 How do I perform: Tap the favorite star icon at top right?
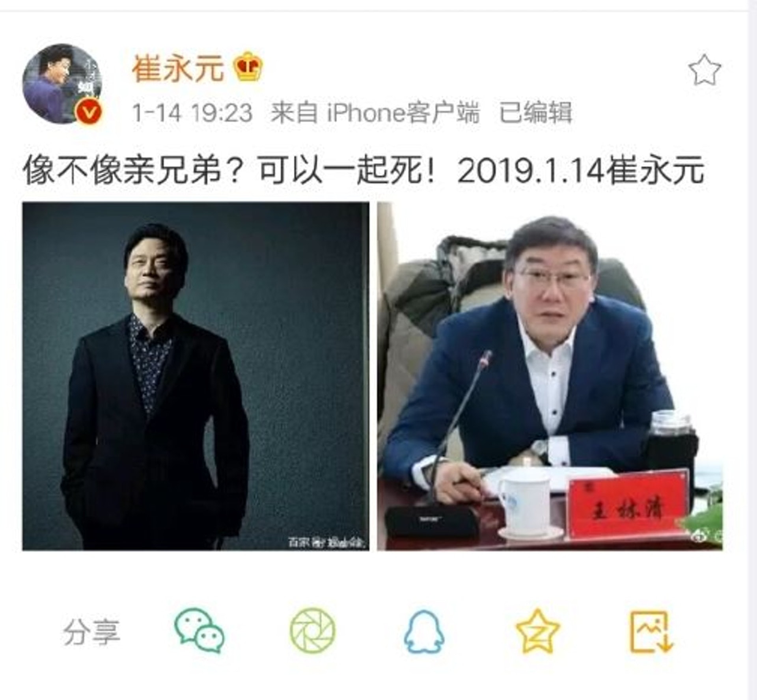coord(705,70)
